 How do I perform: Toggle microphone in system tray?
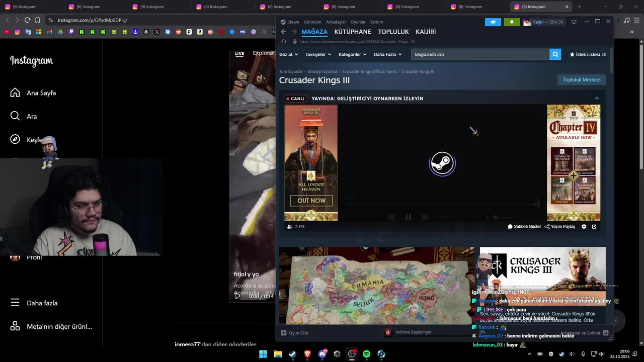click(x=583, y=354)
